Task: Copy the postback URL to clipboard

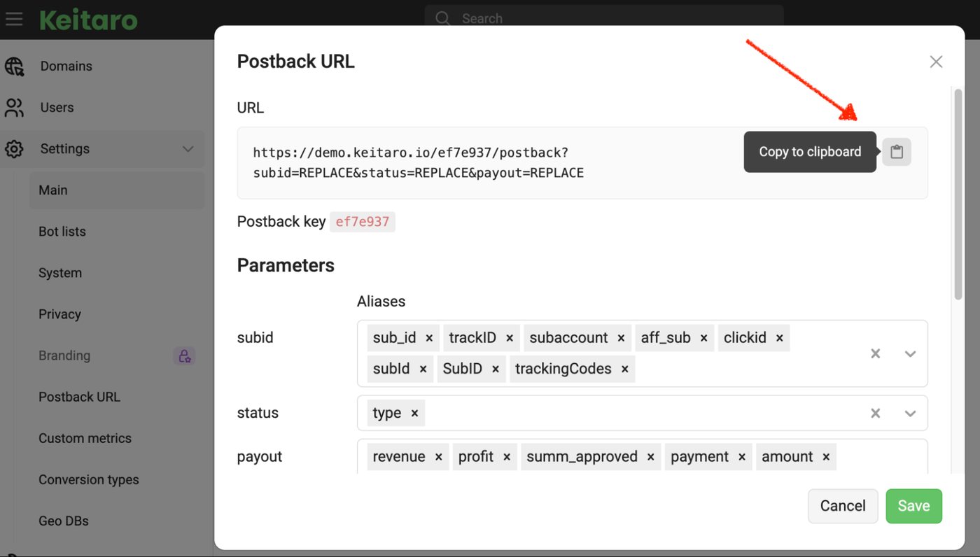Action: [897, 152]
